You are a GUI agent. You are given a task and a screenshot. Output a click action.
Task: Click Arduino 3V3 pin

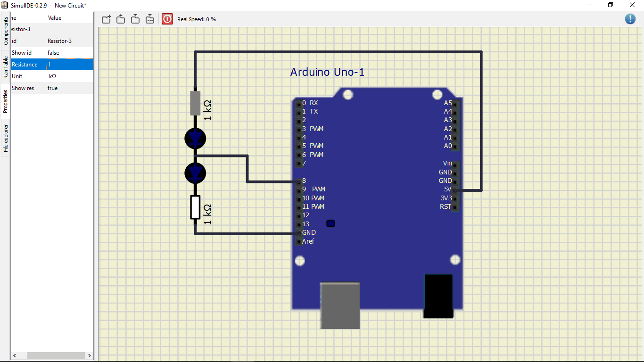coord(454,198)
